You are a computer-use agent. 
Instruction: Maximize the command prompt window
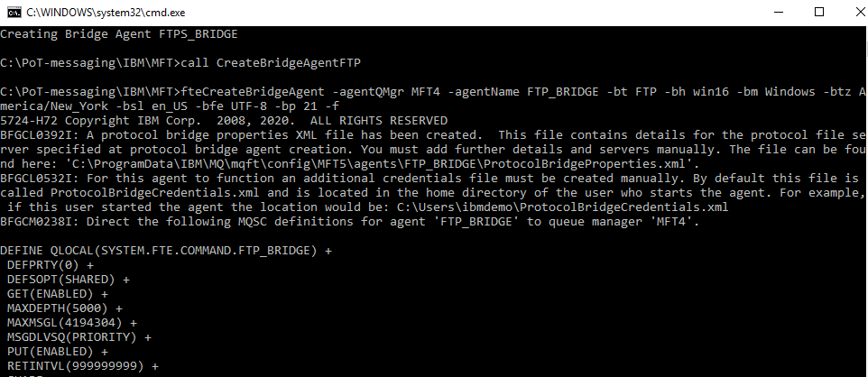(819, 12)
